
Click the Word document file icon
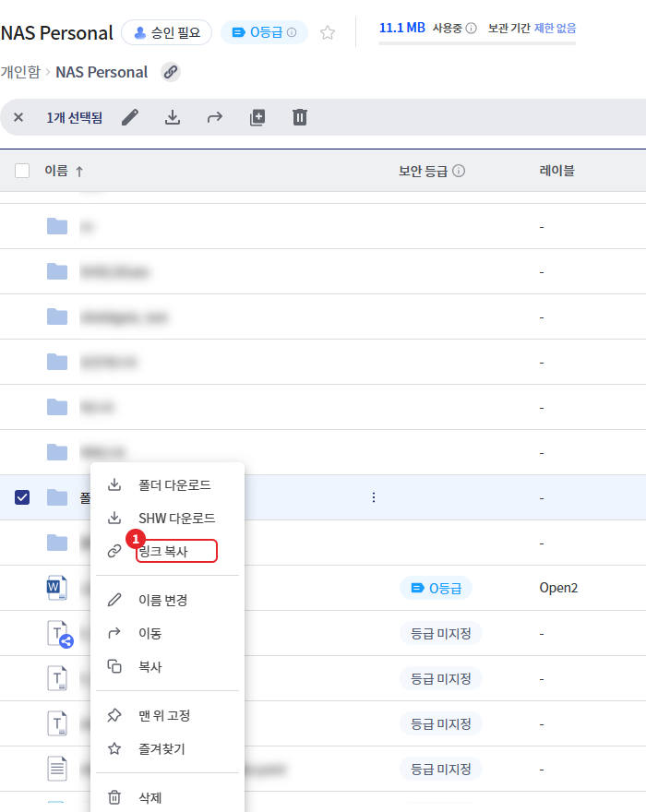pyautogui.click(x=57, y=588)
